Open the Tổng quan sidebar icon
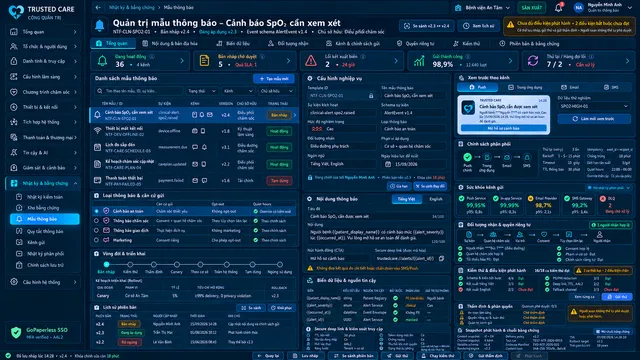The height and width of the screenshot is (360, 640). pyautogui.click(x=14, y=31)
